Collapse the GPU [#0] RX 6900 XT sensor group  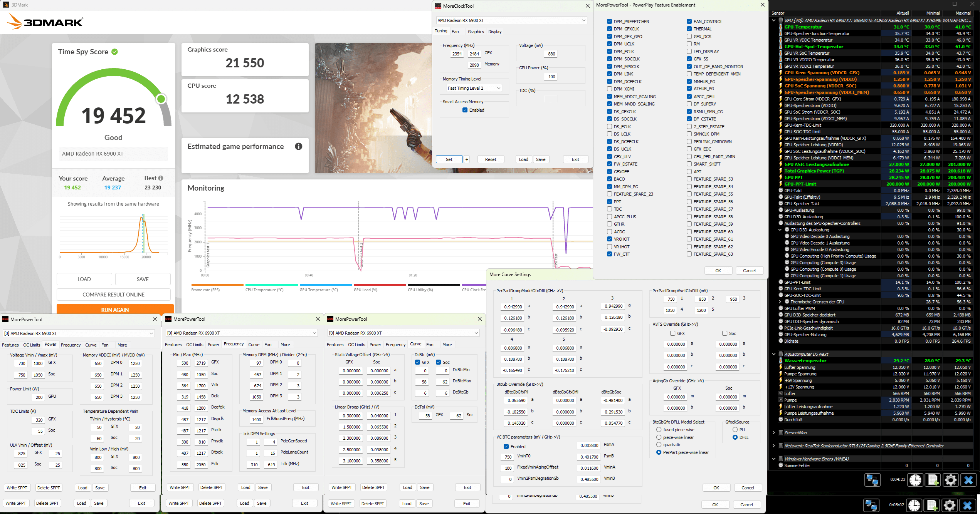point(774,20)
